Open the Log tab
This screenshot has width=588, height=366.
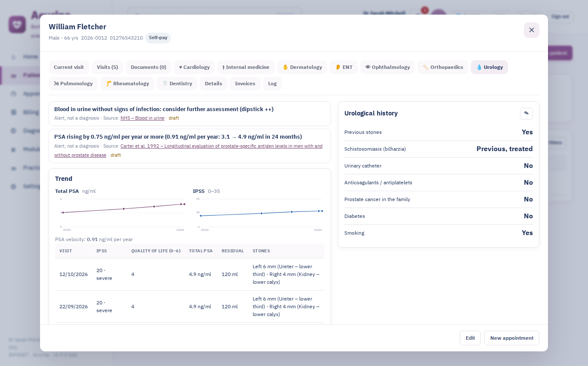[x=272, y=84]
